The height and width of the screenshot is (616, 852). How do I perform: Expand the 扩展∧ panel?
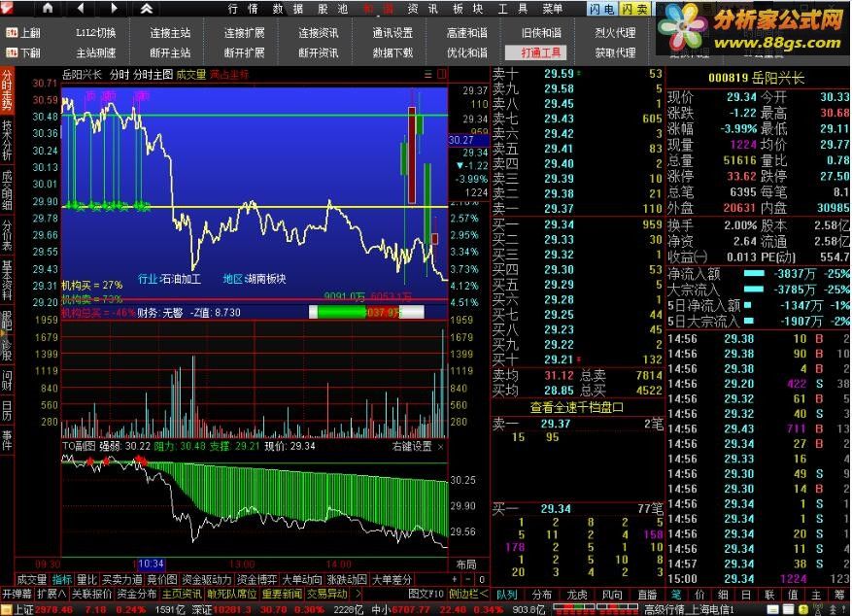point(52,594)
